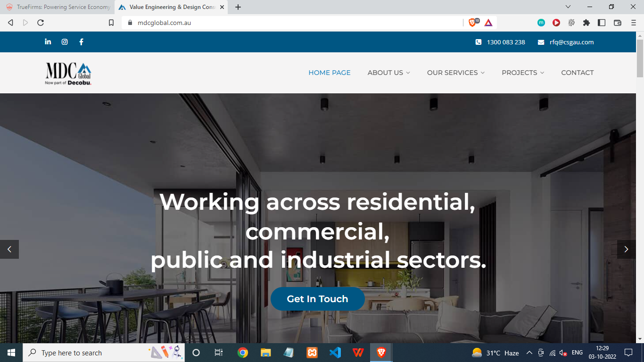The width and height of the screenshot is (644, 362).
Task: Go back with browser back arrow
Action: 10,23
